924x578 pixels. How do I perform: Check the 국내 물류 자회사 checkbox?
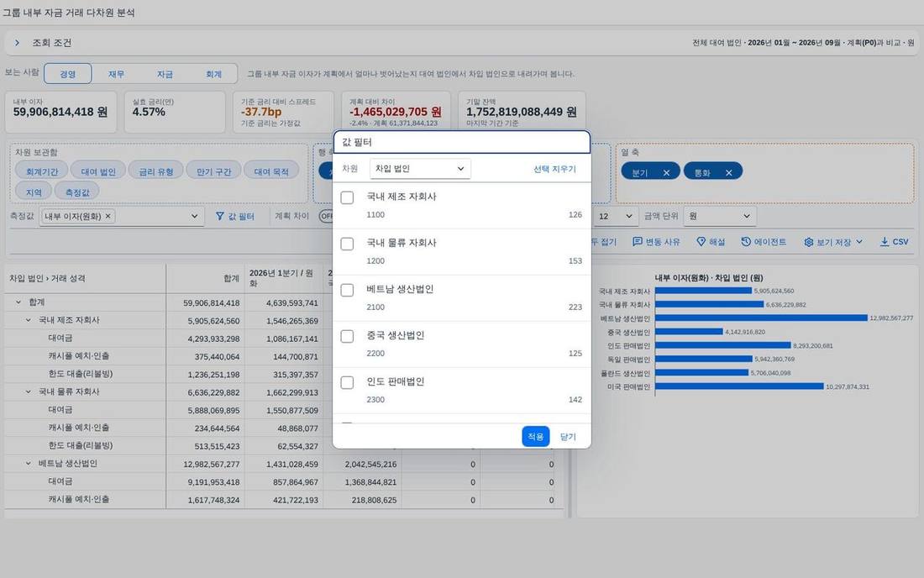(x=347, y=244)
